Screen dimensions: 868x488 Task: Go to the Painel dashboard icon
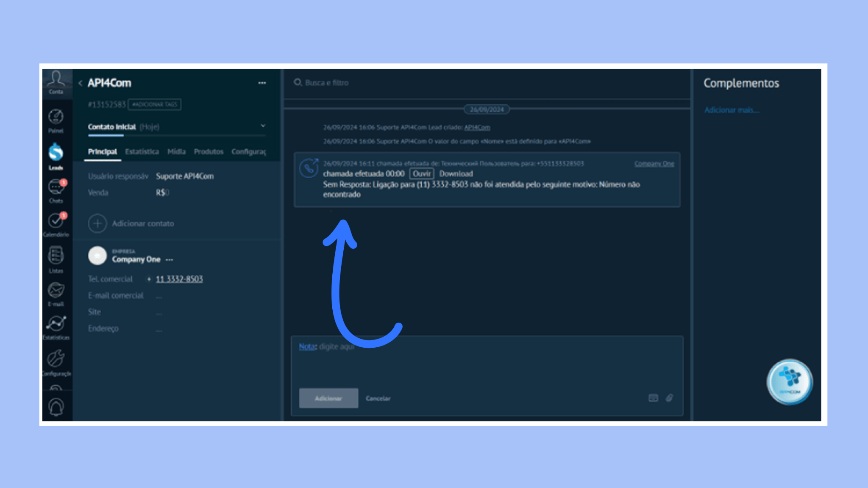click(x=56, y=121)
